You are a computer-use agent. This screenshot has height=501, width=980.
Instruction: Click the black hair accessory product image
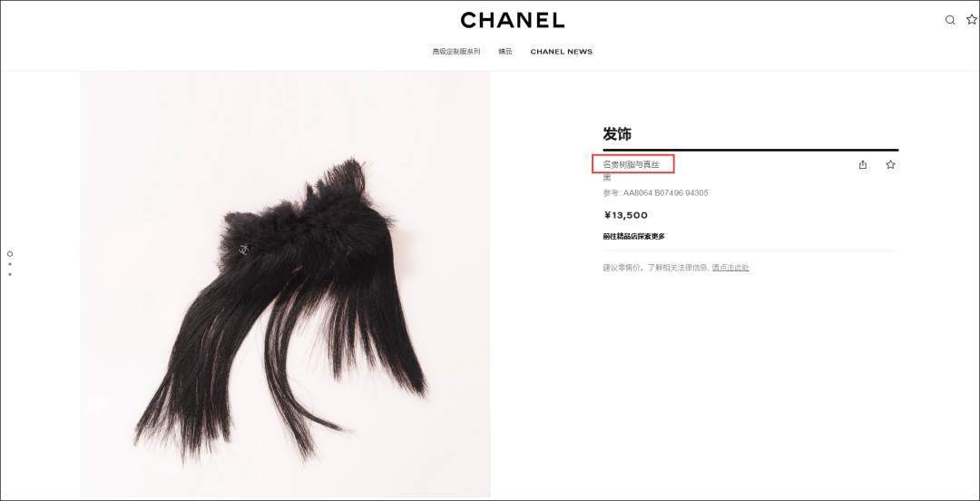tap(285, 285)
